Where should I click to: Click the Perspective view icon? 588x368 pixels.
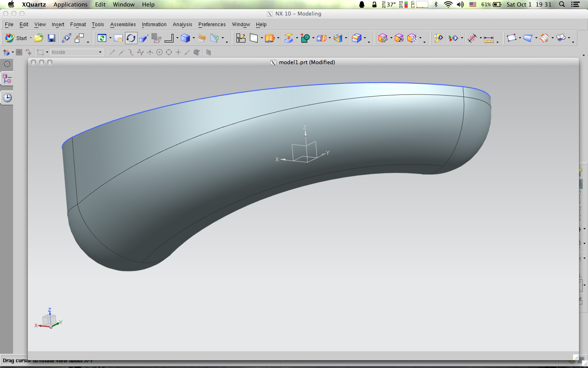144,38
